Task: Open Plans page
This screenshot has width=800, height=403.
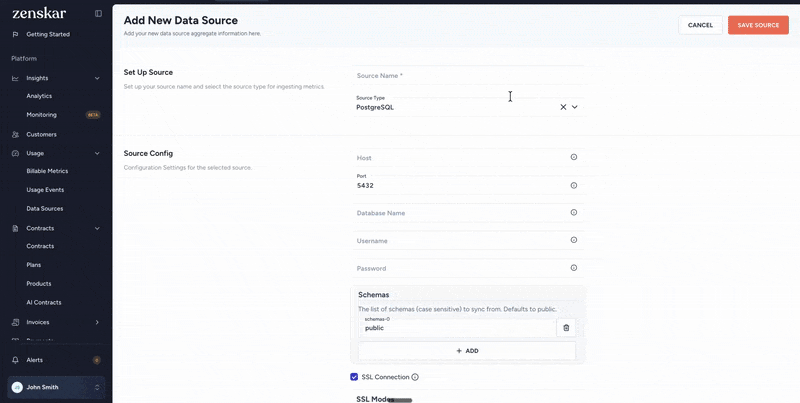Action: coord(34,265)
